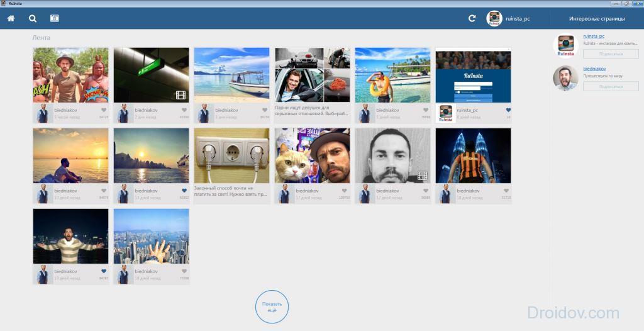The width and height of the screenshot is (644, 331).
Task: Open ruinsta_pc link in sidebar
Action: (x=593, y=36)
